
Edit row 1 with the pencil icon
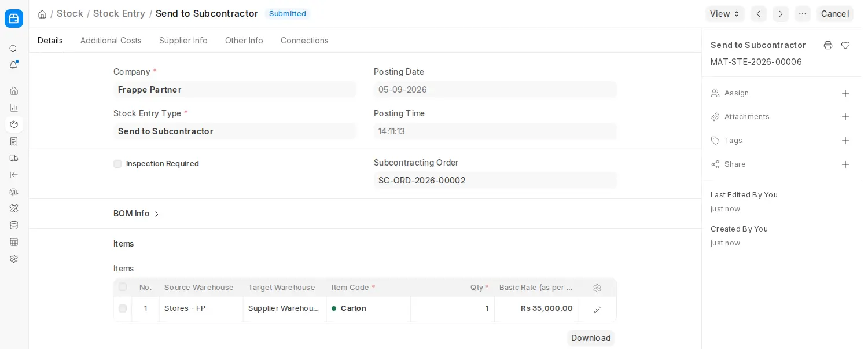click(x=597, y=309)
